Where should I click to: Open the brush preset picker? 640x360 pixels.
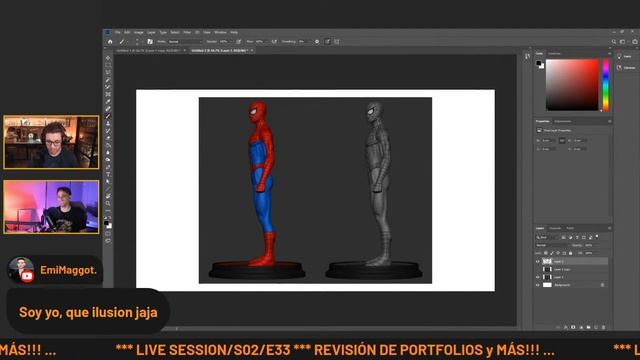point(137,42)
